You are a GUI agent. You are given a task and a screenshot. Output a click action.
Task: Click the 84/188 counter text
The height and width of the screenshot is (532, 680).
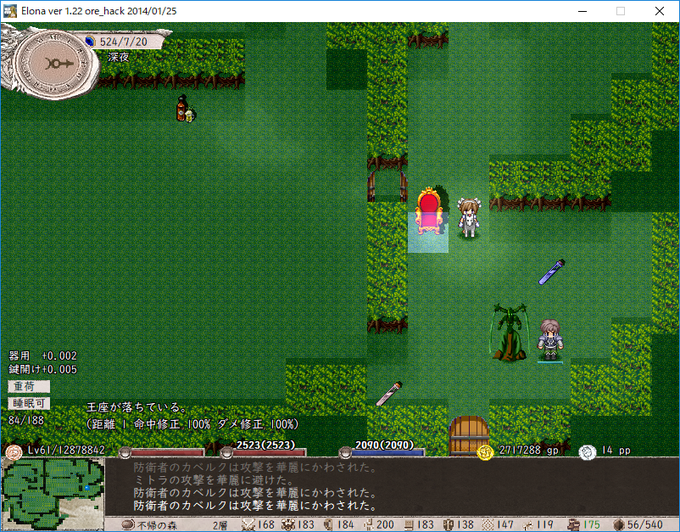[26, 420]
